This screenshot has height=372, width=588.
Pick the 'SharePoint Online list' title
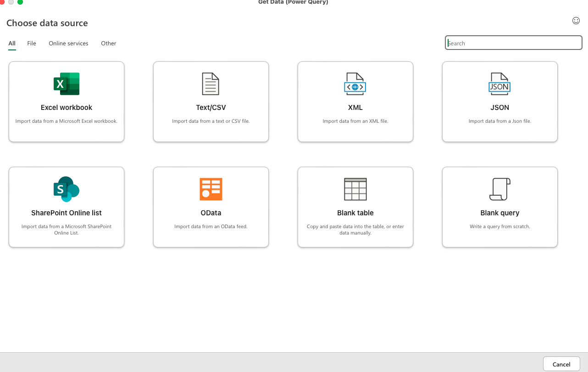point(67,213)
